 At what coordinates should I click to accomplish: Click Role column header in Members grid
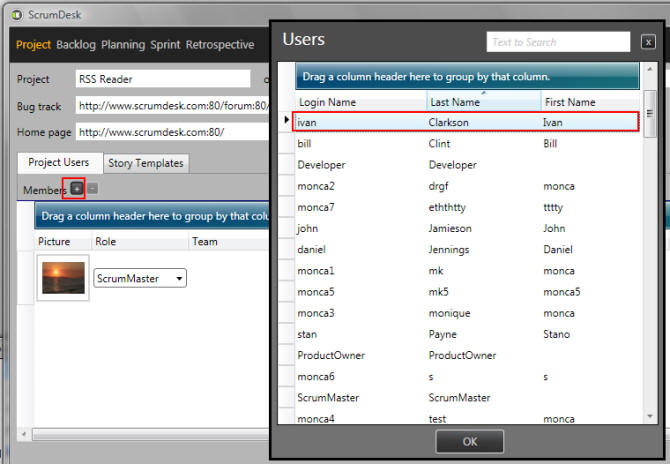pos(140,241)
